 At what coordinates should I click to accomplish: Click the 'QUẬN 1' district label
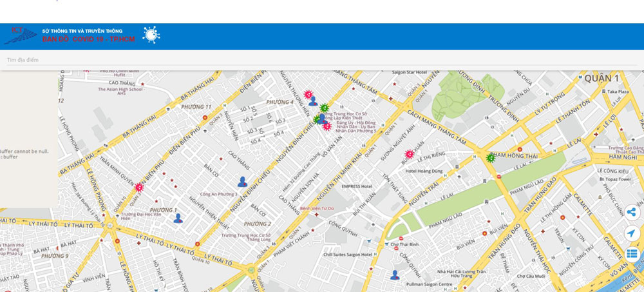coord(601,78)
